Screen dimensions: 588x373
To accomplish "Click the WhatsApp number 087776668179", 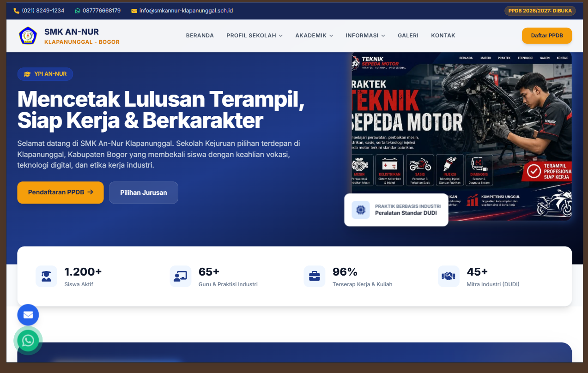I will pos(102,11).
